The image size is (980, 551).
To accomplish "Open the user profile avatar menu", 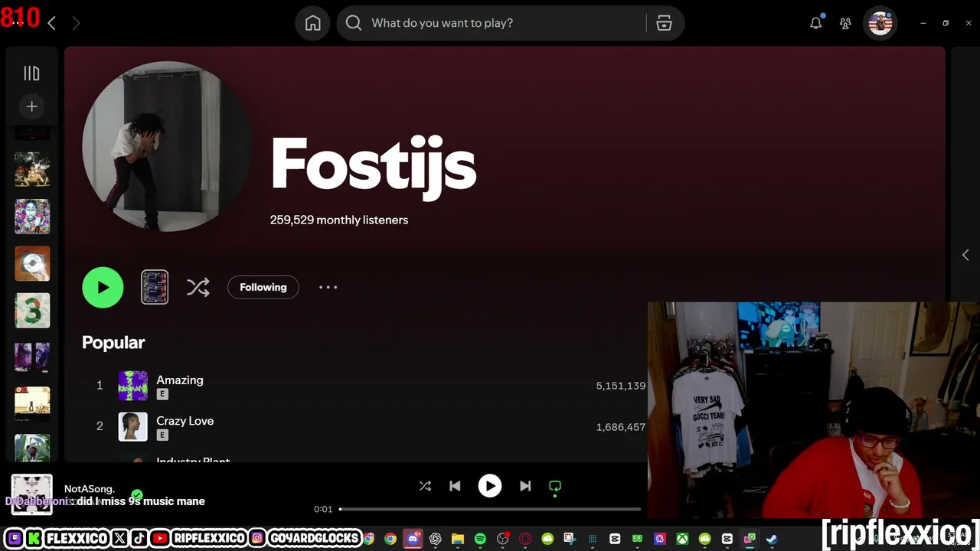I will click(x=880, y=23).
